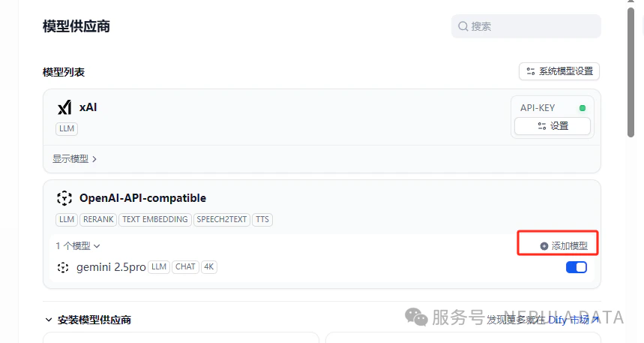This screenshot has width=644, height=343.
Task: Open xAI 设置 button
Action: click(553, 126)
